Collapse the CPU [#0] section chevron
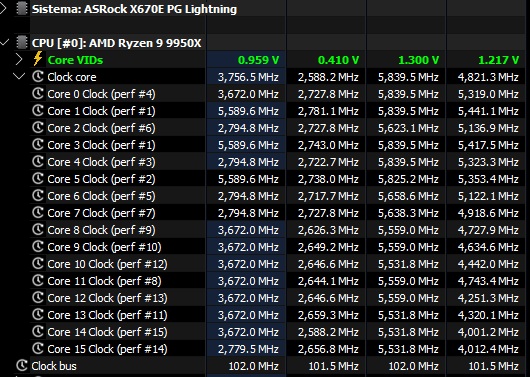Viewport: 530px width, 377px height. pyautogui.click(x=4, y=43)
